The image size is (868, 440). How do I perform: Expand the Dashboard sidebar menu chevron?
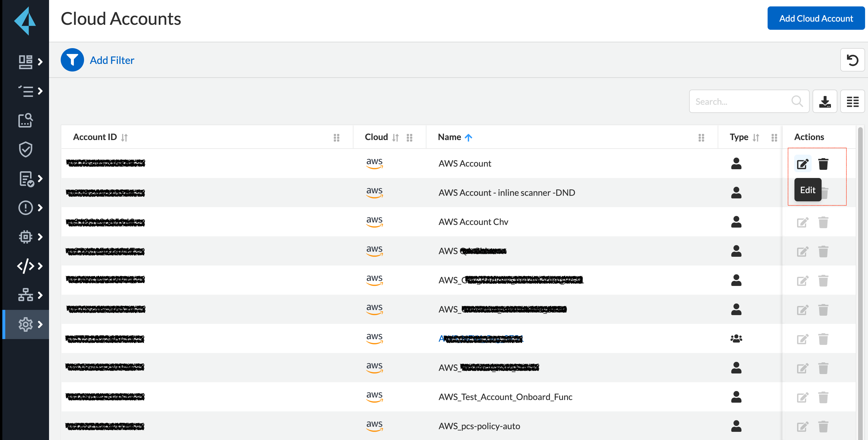click(41, 62)
